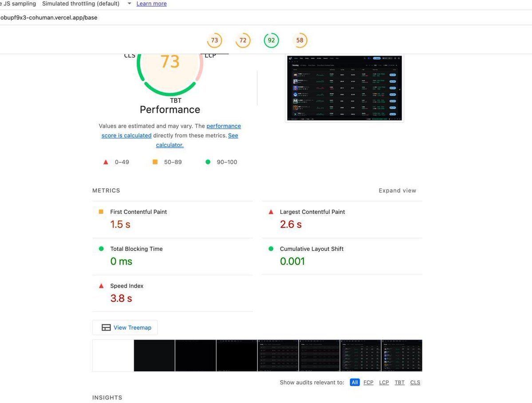Click treemap icon in View Treemap button
The image size is (532, 403).
pyautogui.click(x=106, y=327)
